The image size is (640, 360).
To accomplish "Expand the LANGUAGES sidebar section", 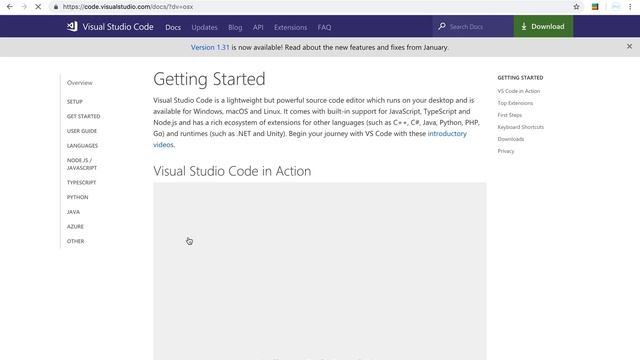I will (82, 146).
